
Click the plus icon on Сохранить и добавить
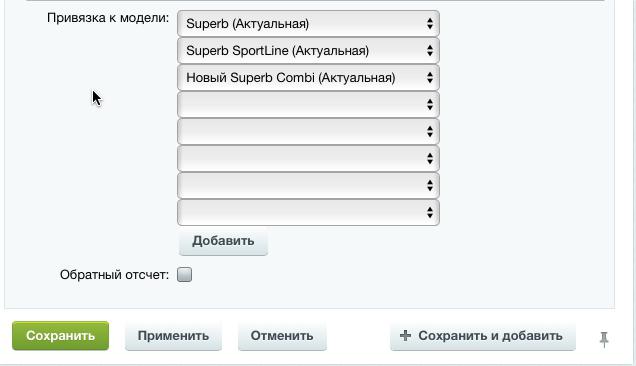coord(405,336)
